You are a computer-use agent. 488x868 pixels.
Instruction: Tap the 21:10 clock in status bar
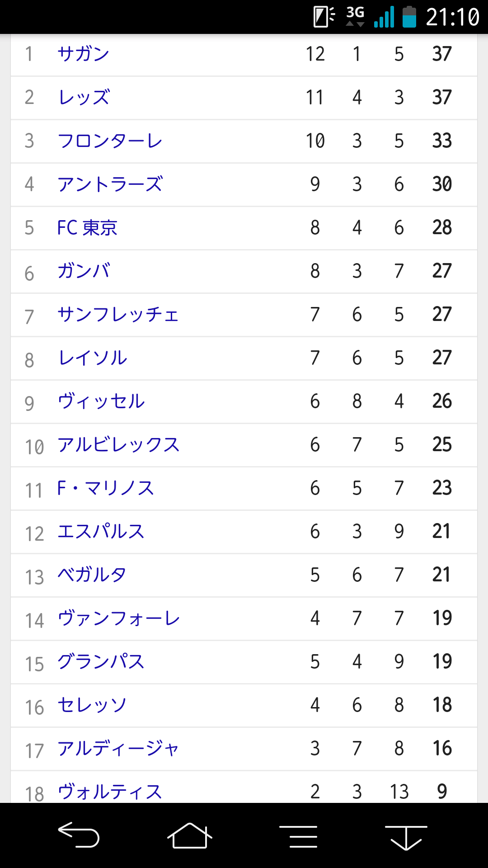(x=452, y=17)
